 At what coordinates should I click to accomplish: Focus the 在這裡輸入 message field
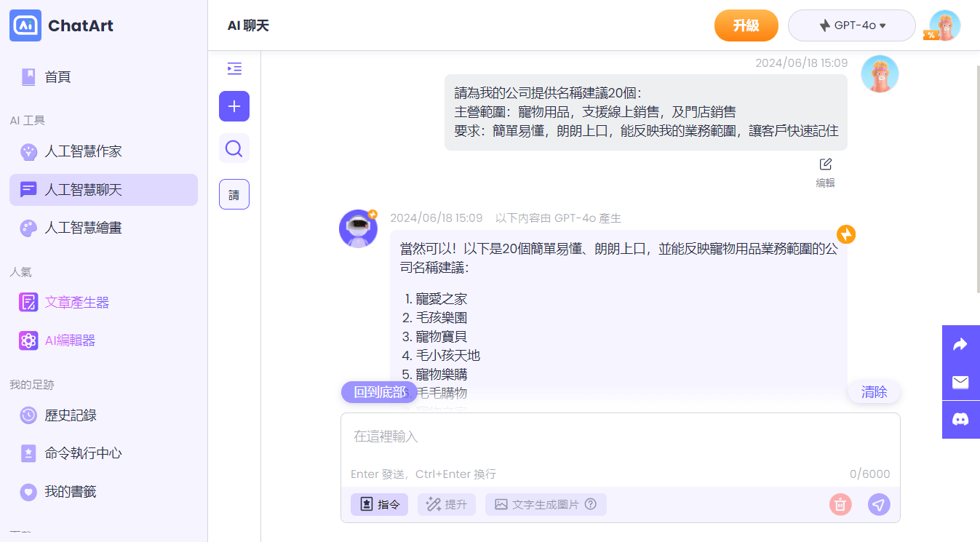pos(620,437)
